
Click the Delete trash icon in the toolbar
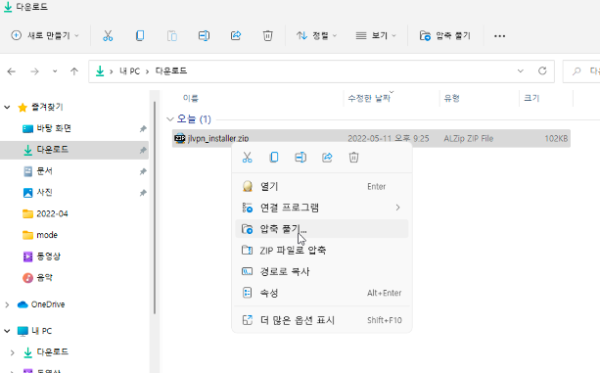pyautogui.click(x=267, y=36)
